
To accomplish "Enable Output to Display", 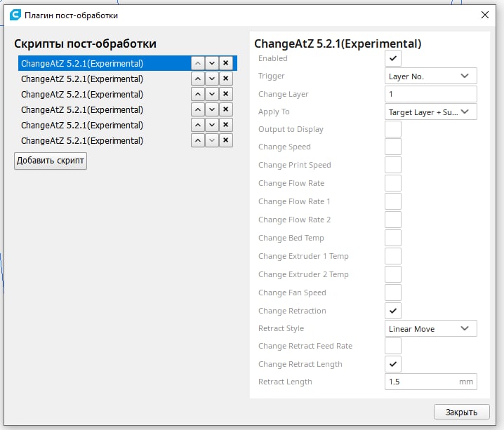I will tap(393, 129).
